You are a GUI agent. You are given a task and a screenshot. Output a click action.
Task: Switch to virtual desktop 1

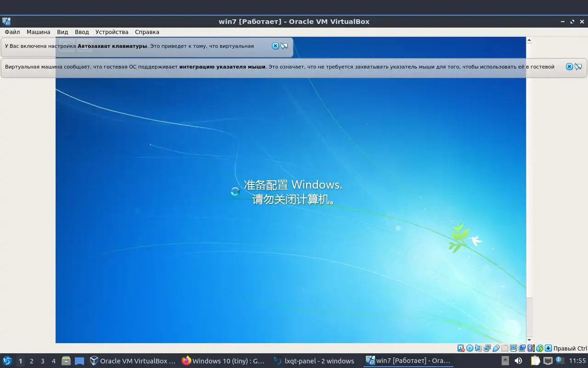click(x=20, y=361)
